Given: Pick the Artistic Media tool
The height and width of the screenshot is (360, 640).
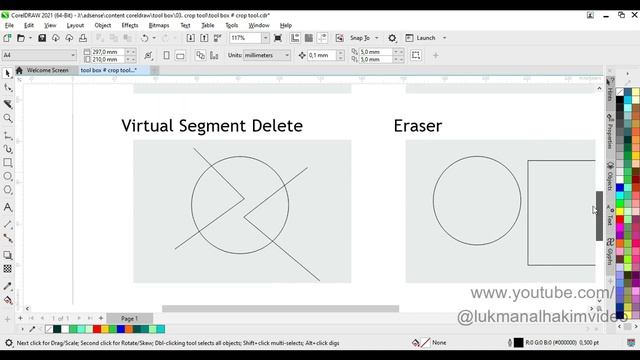Looking at the screenshot, I should 7,149.
